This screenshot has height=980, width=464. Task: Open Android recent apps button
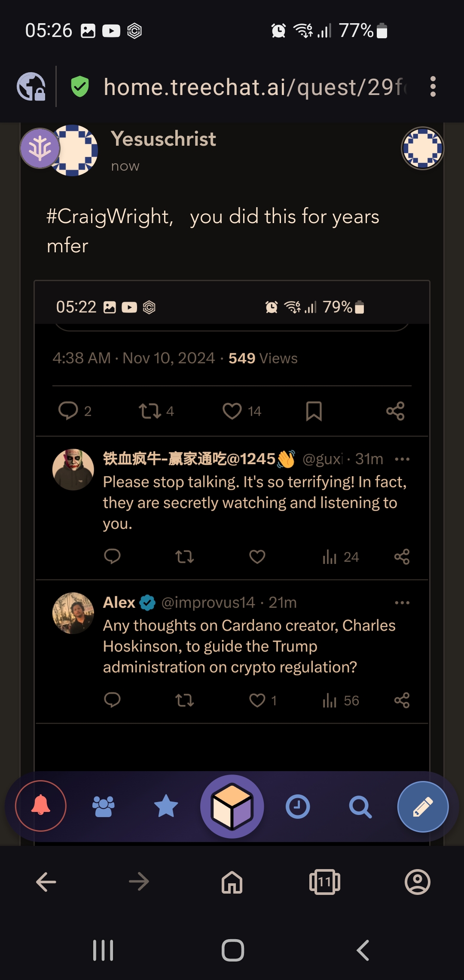(x=103, y=950)
